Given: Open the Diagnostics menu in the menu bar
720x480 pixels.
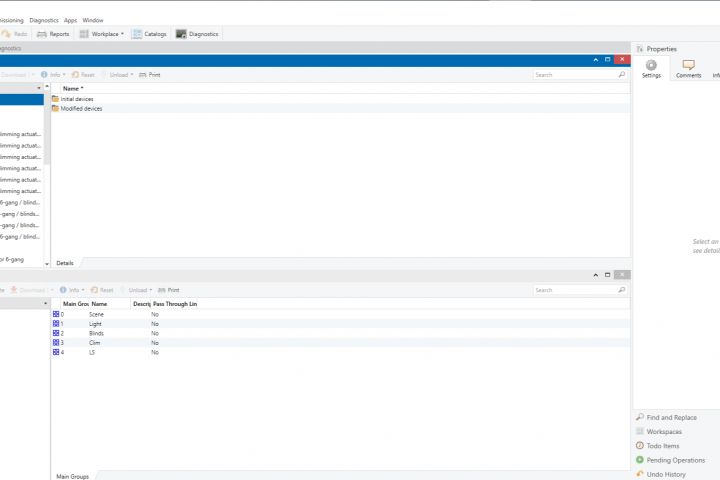Looking at the screenshot, I should [x=44, y=20].
